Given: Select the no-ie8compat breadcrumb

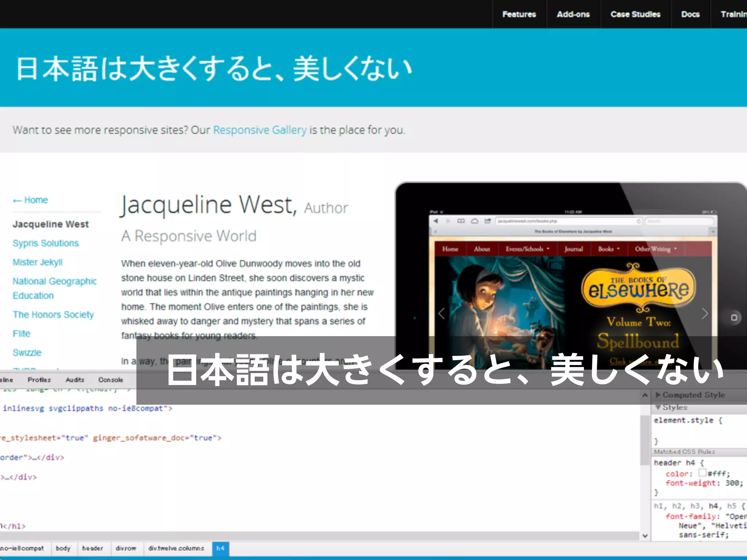Looking at the screenshot, I should click(x=22, y=548).
